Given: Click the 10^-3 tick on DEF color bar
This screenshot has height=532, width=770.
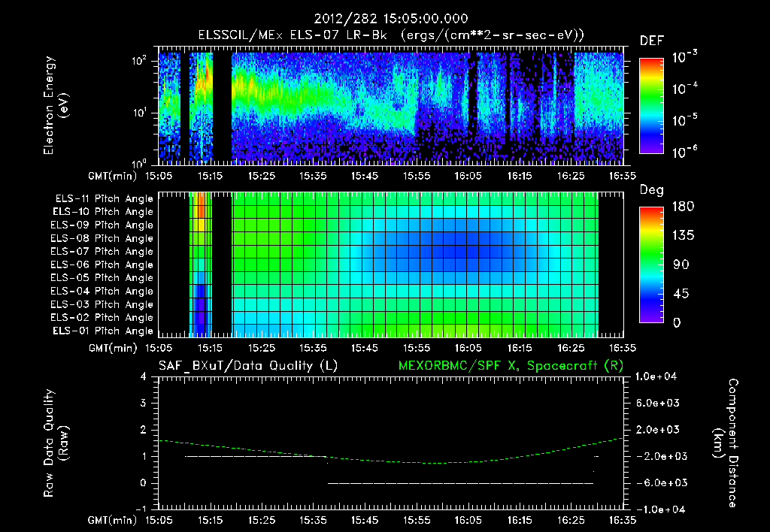Looking at the screenshot, I should 684,57.
